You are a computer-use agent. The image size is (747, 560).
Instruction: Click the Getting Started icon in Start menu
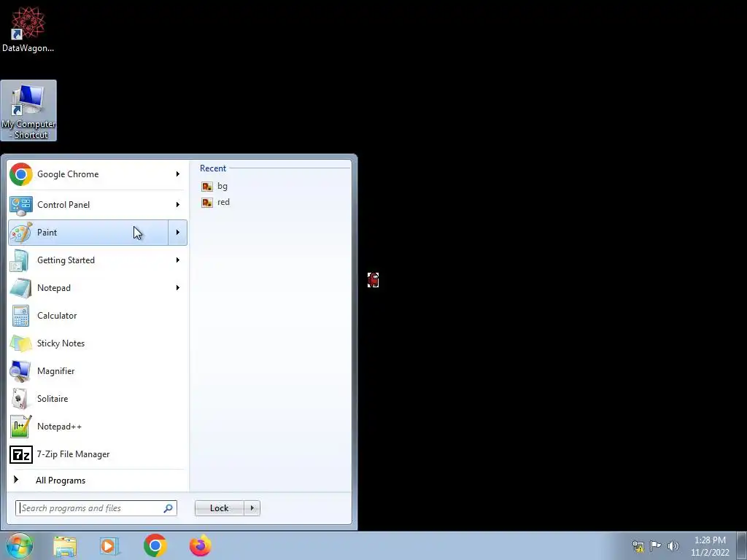[21, 260]
